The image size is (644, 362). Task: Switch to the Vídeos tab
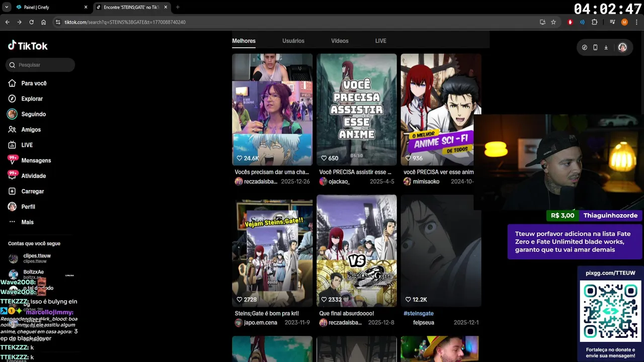pos(340,41)
